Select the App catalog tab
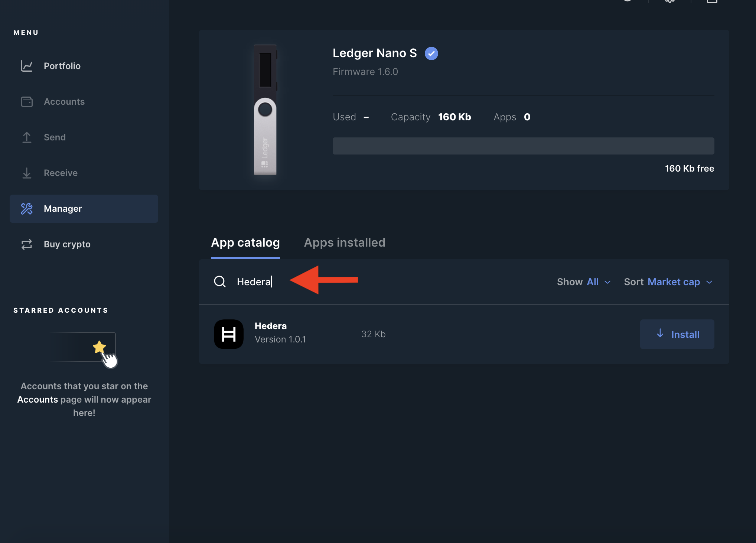Screen dimensions: 756x543 point(245,243)
